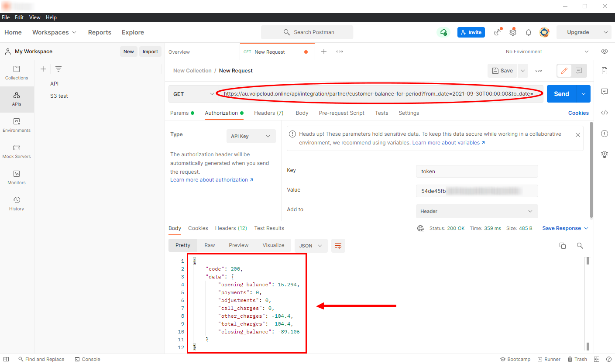The image size is (615, 364).
Task: Switch to the Pre-request Script tab
Action: tap(342, 113)
